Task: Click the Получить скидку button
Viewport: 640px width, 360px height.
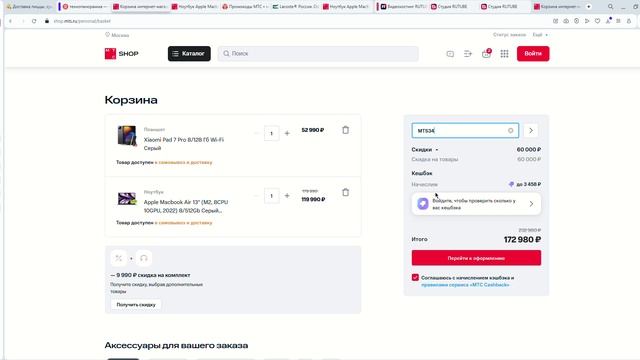Action: pos(136,304)
